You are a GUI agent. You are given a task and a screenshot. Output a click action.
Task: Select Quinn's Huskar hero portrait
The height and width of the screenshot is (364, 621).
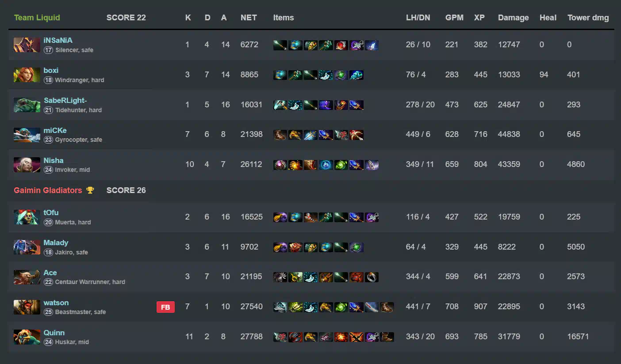tap(27, 337)
